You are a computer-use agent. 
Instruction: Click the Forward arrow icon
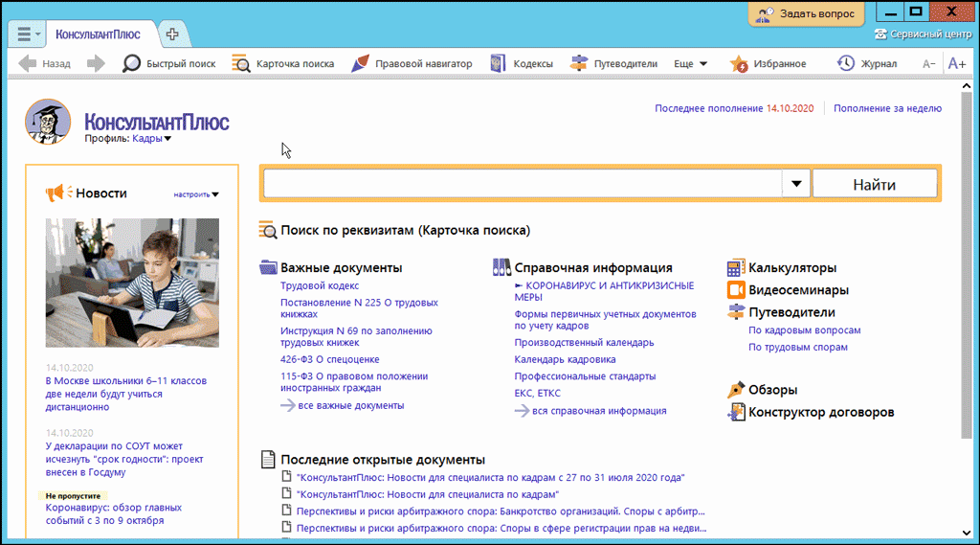(96, 63)
